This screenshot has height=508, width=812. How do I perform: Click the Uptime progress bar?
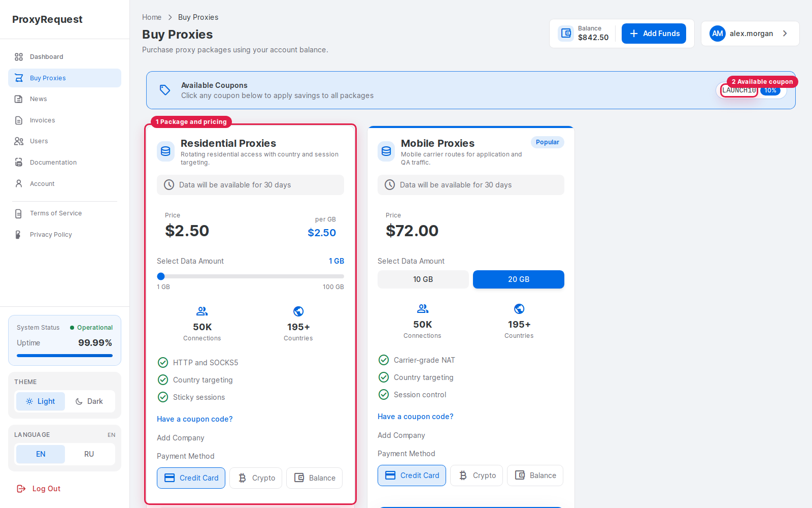click(64, 356)
